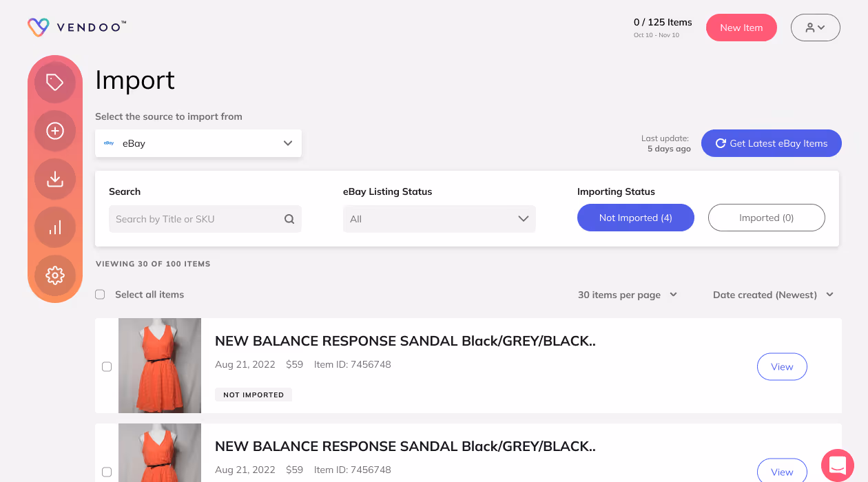The height and width of the screenshot is (482, 868).
Task: Change the 30 items per page setting
Action: coord(628,295)
